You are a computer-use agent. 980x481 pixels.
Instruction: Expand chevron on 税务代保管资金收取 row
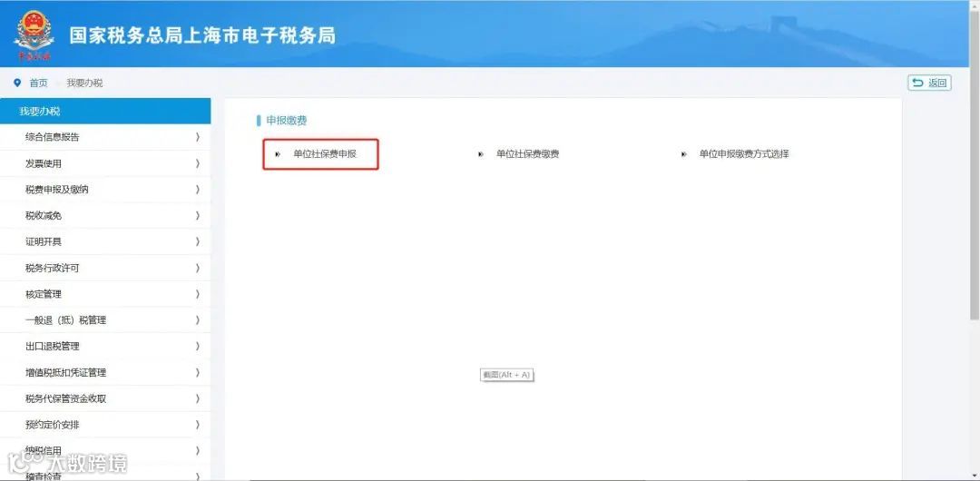(198, 398)
